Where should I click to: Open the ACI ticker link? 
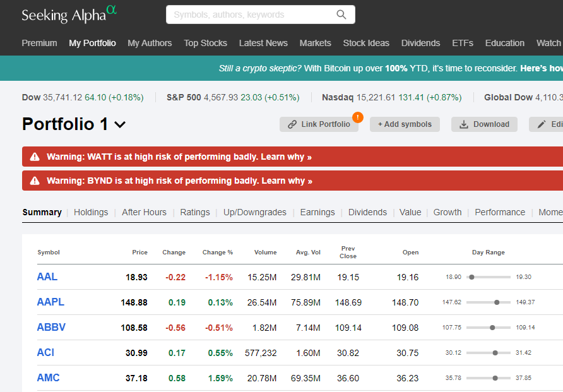(x=45, y=352)
